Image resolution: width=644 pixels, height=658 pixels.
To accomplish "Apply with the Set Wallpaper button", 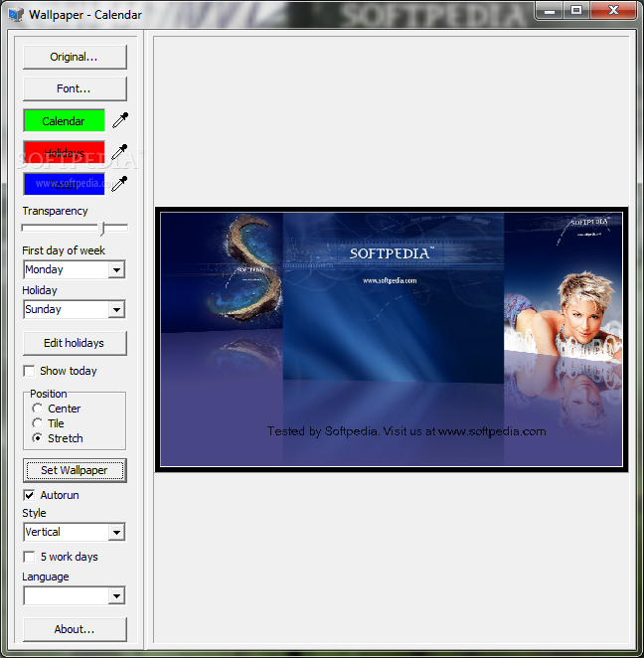I will [75, 470].
